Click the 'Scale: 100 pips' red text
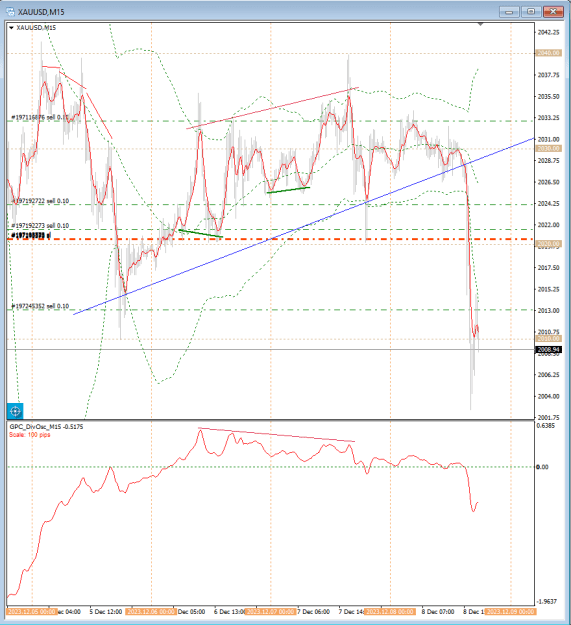The height and width of the screenshot is (625, 571). point(30,434)
